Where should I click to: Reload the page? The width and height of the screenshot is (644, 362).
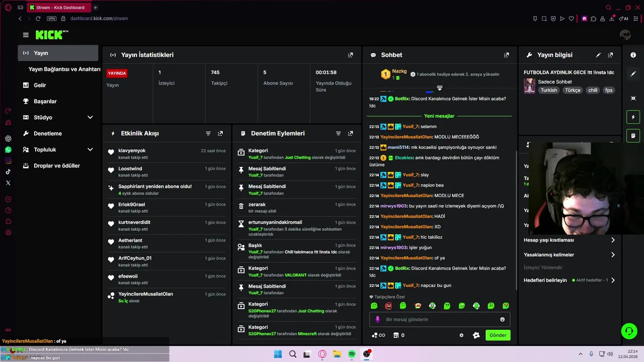point(38,19)
